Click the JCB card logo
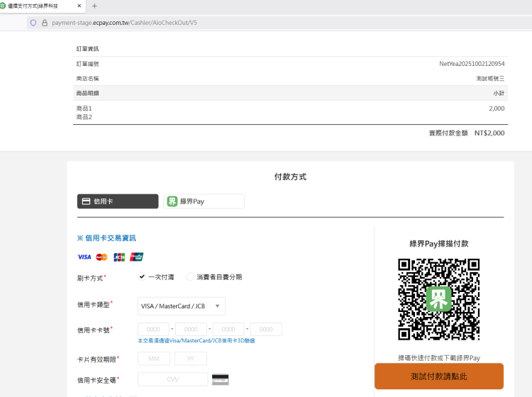Image resolution: width=532 pixels, height=397 pixels. point(119,257)
